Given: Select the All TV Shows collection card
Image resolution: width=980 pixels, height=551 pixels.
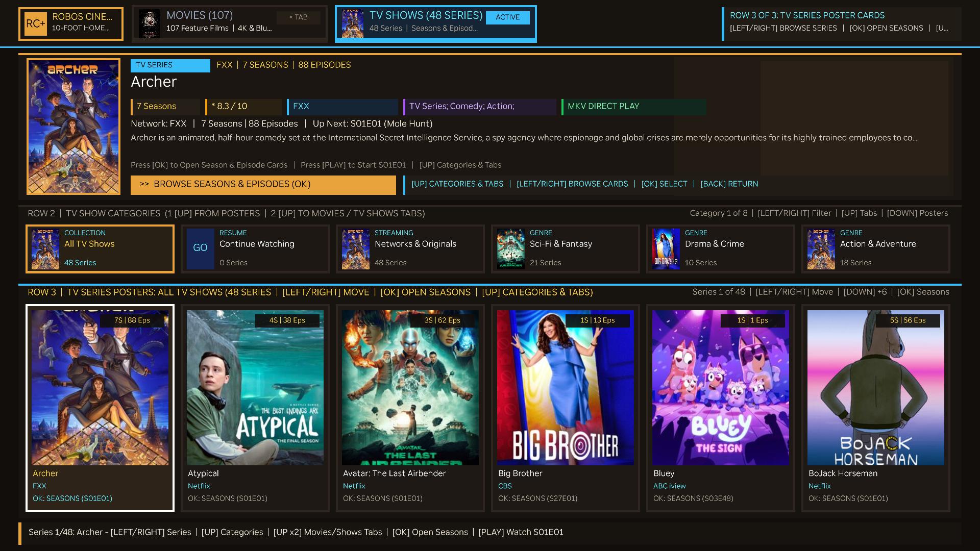Looking at the screenshot, I should click(x=100, y=248).
